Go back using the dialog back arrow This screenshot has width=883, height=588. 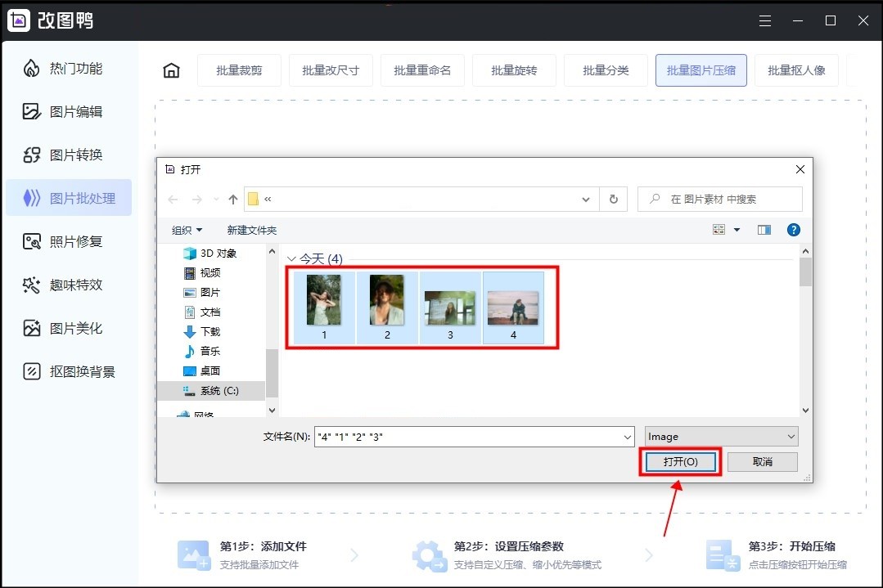tap(173, 199)
